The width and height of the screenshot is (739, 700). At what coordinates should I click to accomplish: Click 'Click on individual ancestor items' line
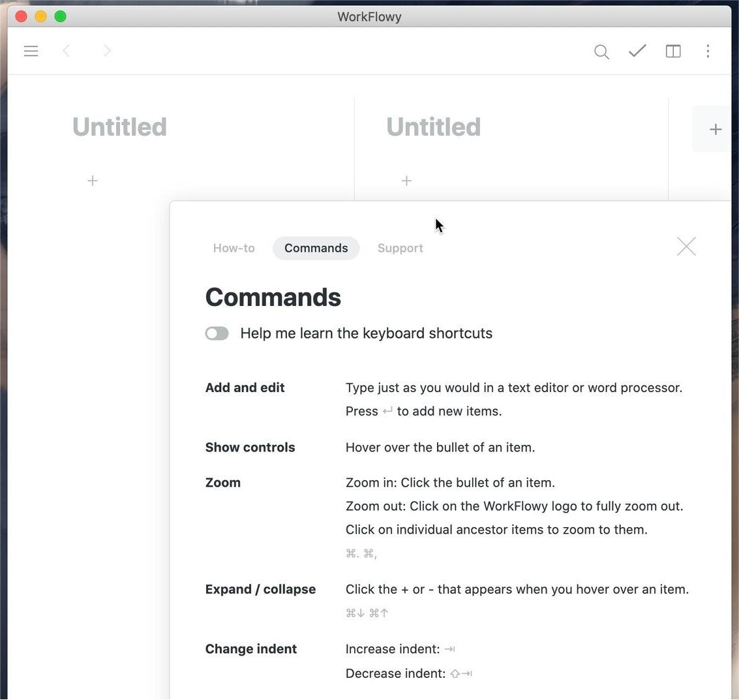[496, 530]
